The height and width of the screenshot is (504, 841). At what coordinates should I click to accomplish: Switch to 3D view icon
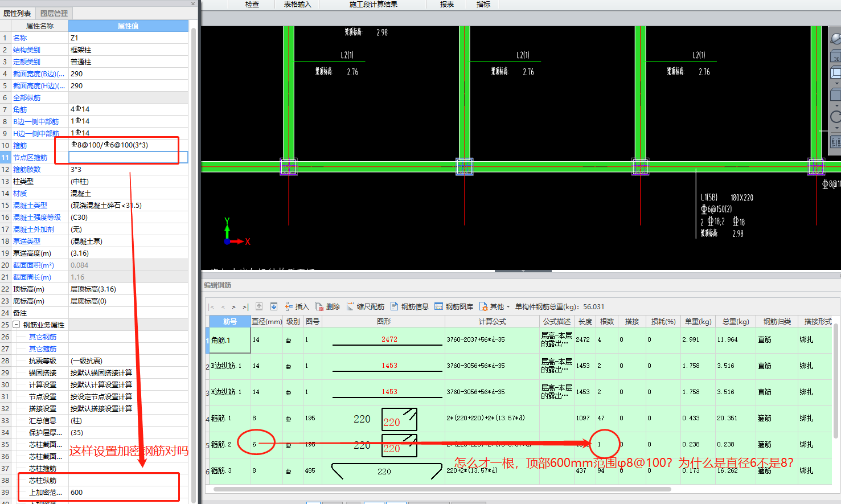[x=835, y=56]
